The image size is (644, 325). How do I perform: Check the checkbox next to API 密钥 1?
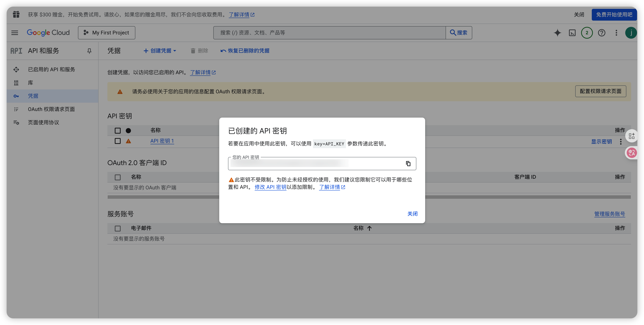tap(118, 141)
